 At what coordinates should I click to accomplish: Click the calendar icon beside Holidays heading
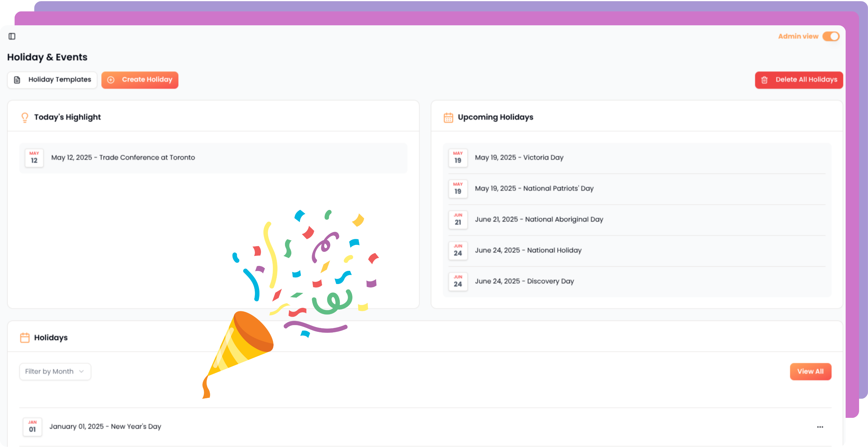click(x=25, y=337)
